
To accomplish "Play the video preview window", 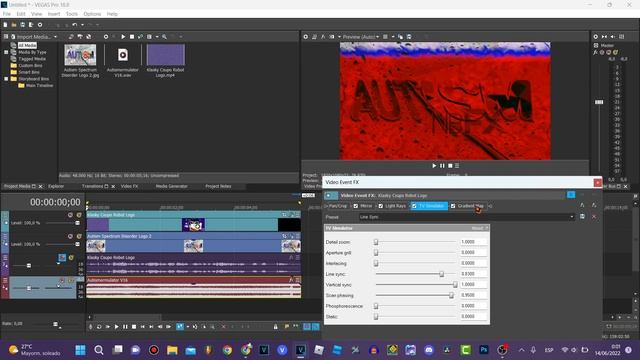I will coord(434,166).
